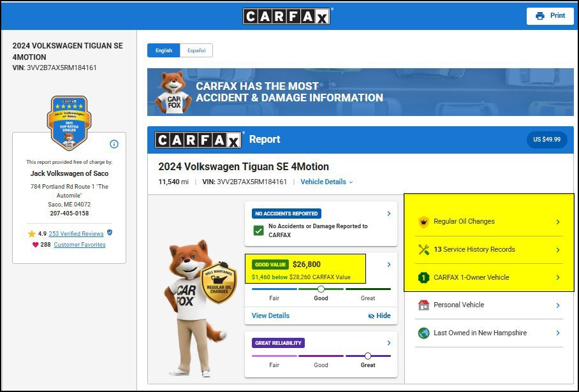Click the house Personal Vehicle icon
The width and height of the screenshot is (579, 392).
(423, 305)
